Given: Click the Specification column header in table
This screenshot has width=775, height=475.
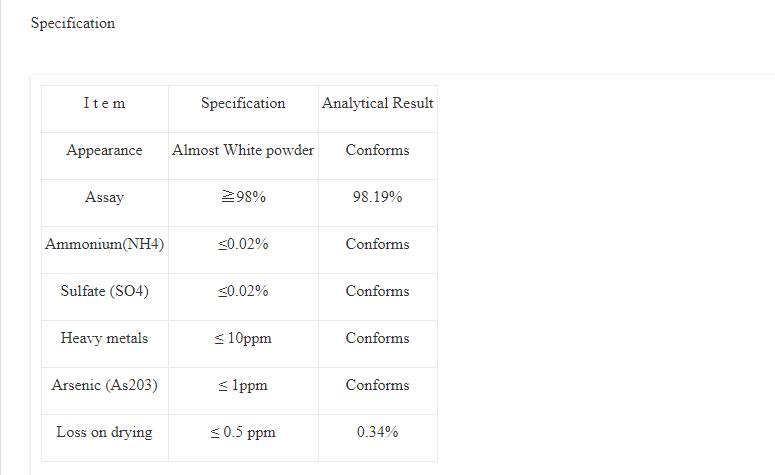Looking at the screenshot, I should [243, 103].
